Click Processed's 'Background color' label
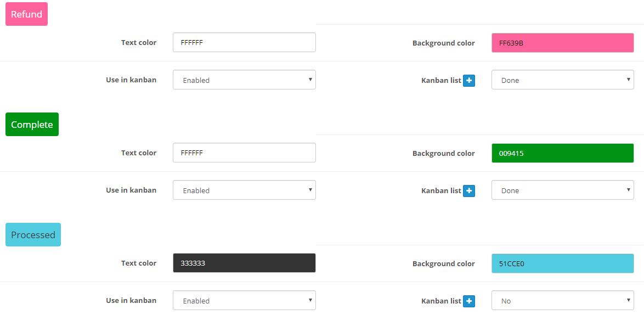This screenshot has height=326, width=644. pos(443,263)
